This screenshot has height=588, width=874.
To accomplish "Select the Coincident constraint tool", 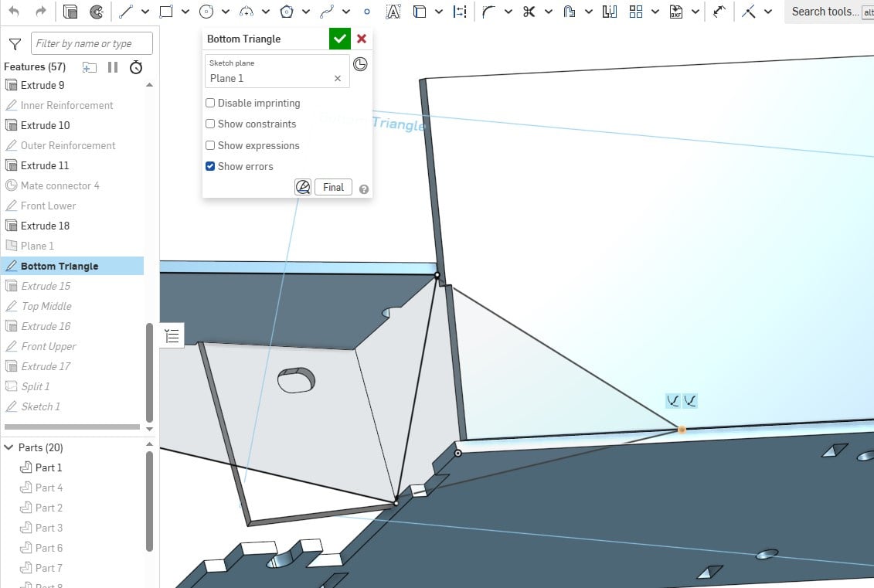I will 749,11.
